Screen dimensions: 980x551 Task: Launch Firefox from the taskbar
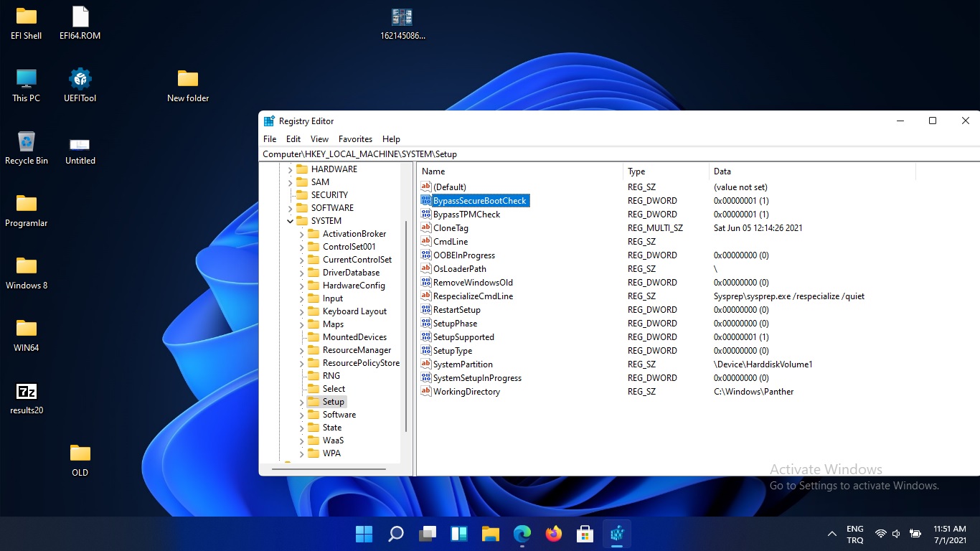554,534
